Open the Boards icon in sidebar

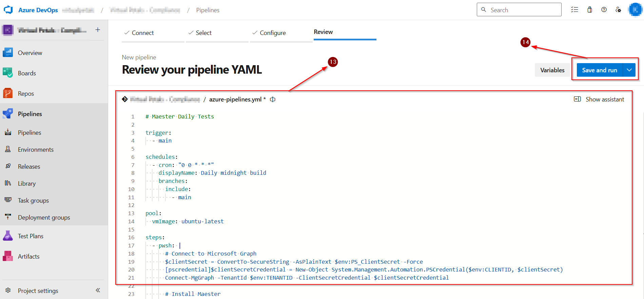point(8,73)
